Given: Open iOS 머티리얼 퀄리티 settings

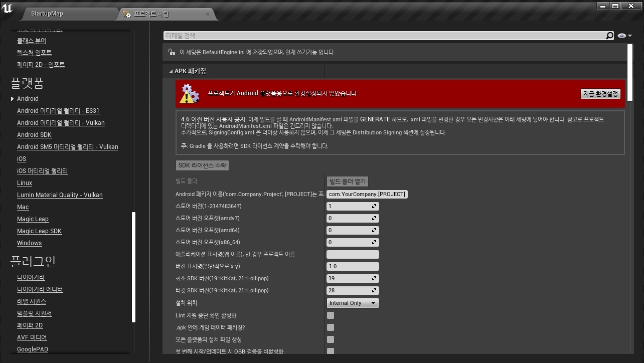Looking at the screenshot, I should point(42,171).
